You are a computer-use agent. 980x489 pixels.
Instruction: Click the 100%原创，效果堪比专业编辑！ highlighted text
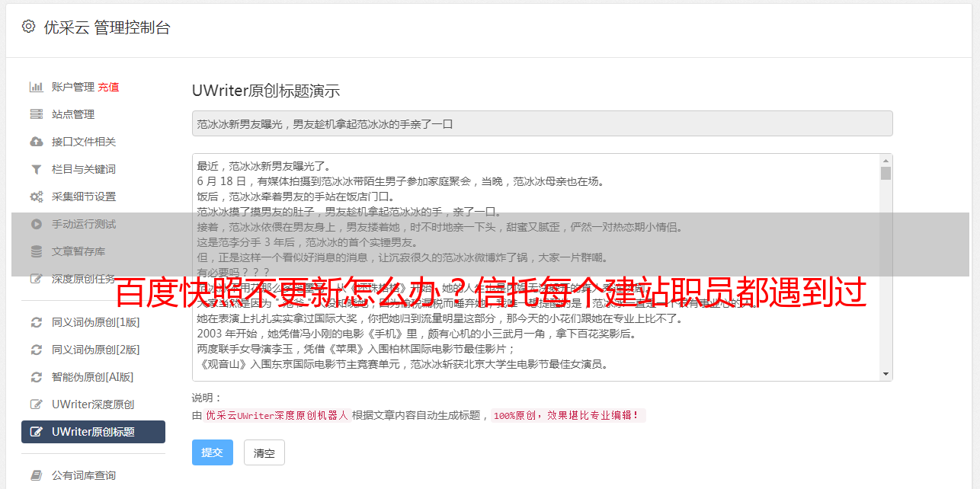568,415
